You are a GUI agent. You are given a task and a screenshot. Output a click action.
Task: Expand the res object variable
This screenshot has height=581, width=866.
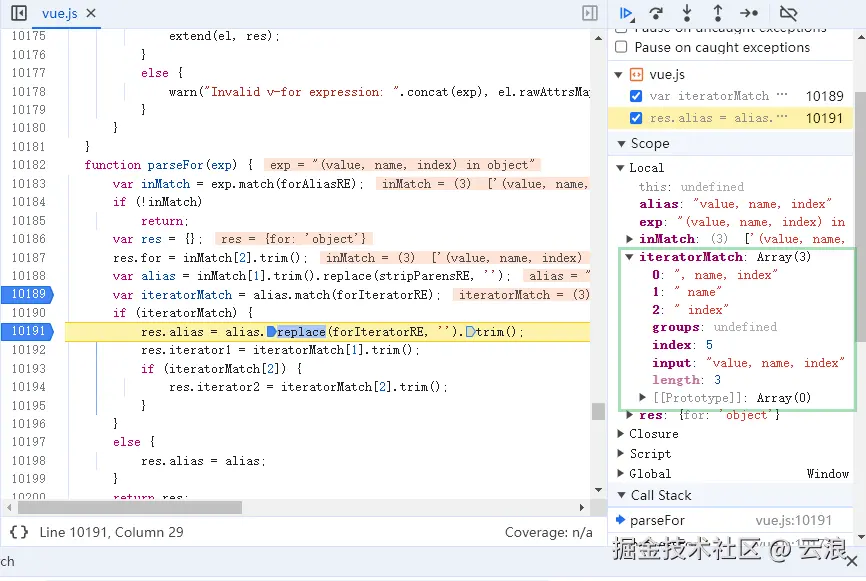630,415
